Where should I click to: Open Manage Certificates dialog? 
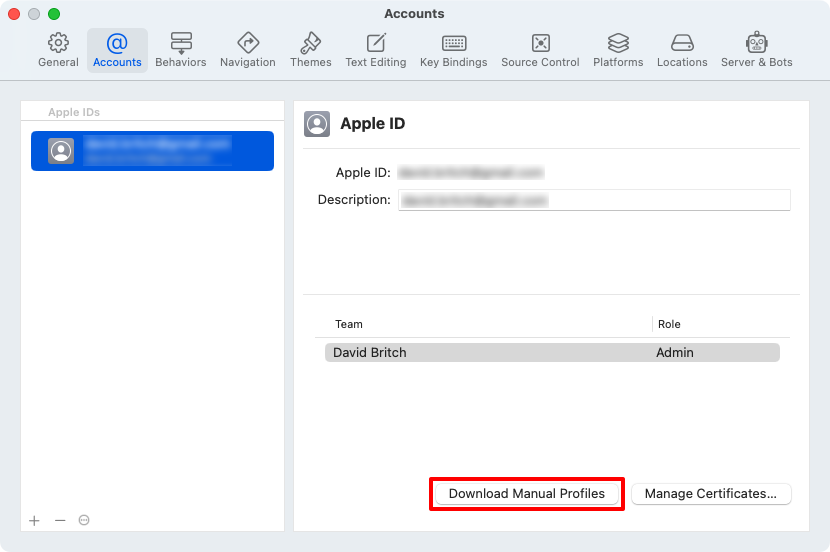711,494
